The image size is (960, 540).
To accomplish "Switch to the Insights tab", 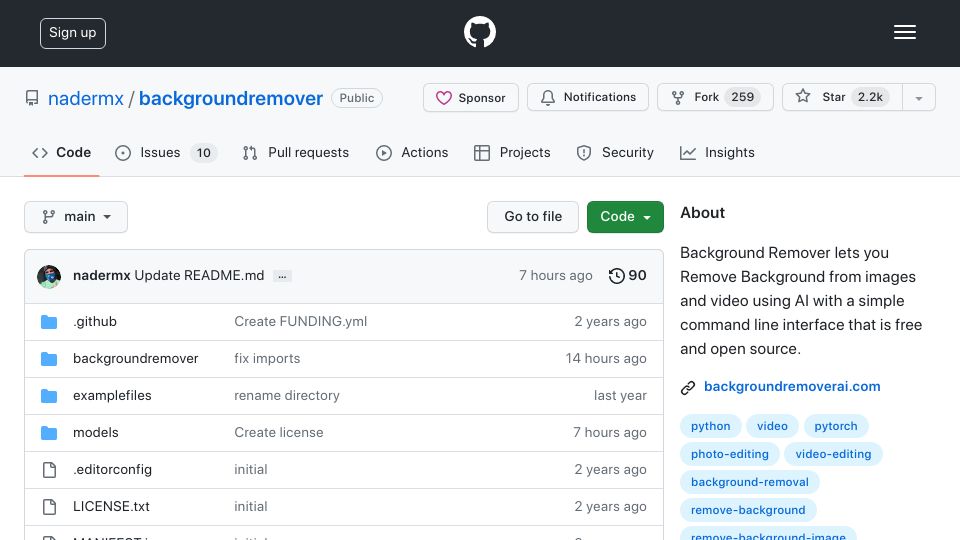I will click(717, 152).
